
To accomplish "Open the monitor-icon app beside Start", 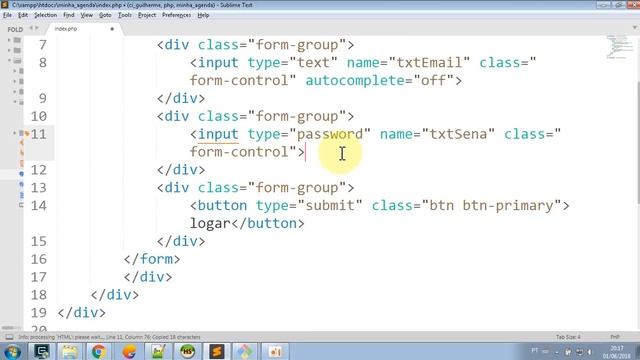I will (x=41, y=352).
